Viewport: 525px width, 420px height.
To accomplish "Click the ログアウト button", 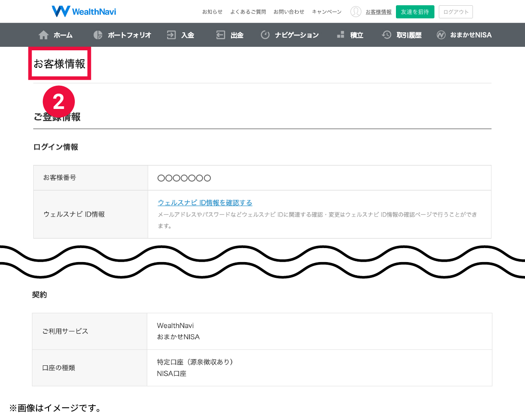I will click(x=456, y=12).
